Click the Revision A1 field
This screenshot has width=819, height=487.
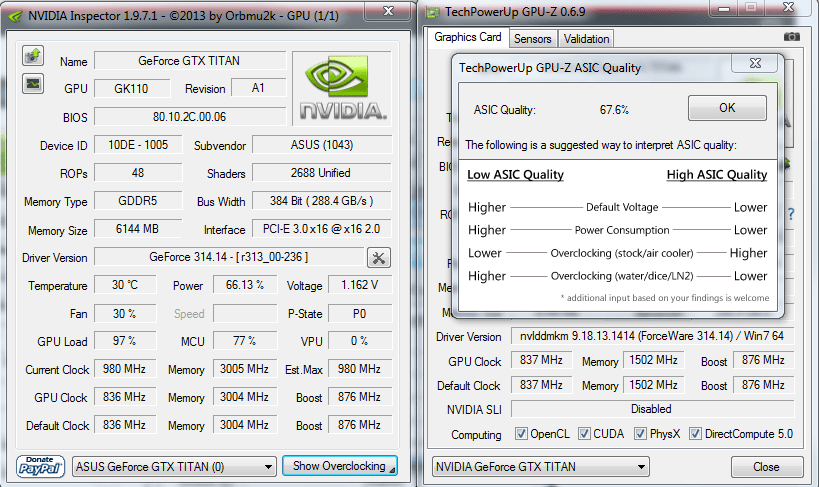tap(258, 88)
